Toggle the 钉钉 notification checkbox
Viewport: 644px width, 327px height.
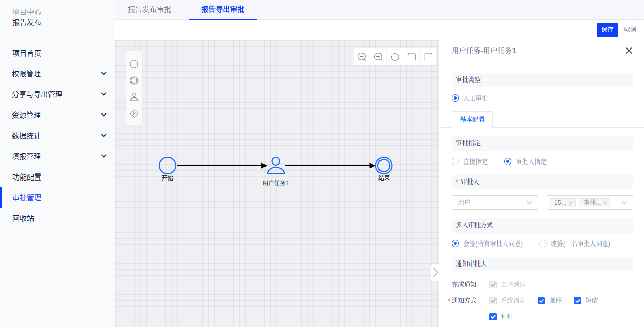click(493, 317)
